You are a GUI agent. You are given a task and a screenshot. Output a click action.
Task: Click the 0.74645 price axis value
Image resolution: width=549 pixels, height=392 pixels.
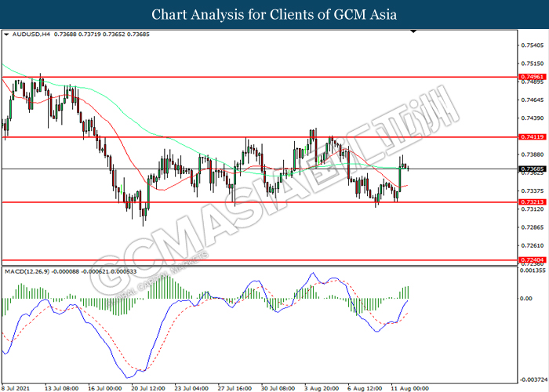coord(532,100)
